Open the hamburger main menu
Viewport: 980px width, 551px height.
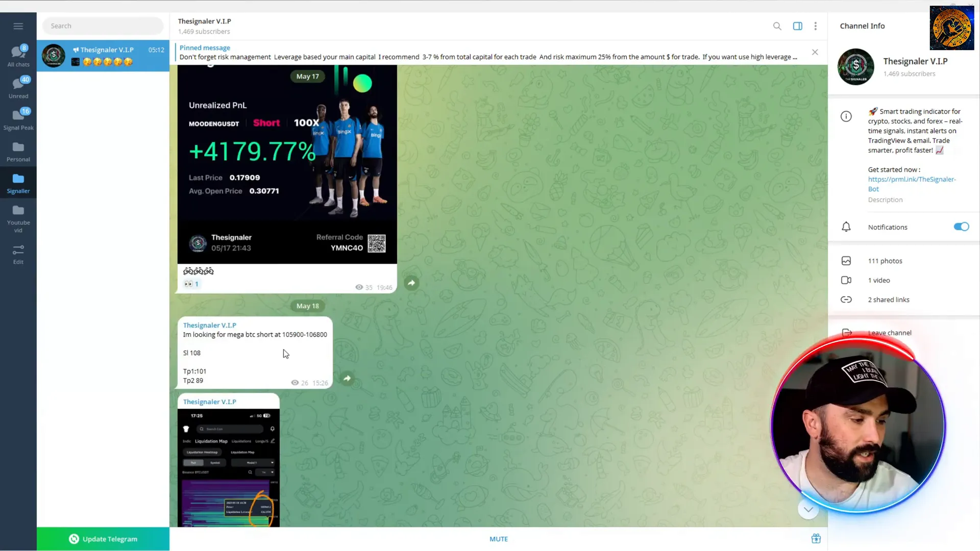point(18,26)
